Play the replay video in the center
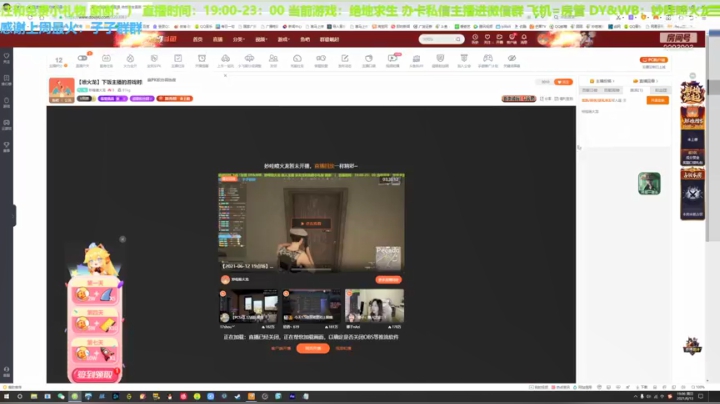The image size is (720, 404). [311, 223]
